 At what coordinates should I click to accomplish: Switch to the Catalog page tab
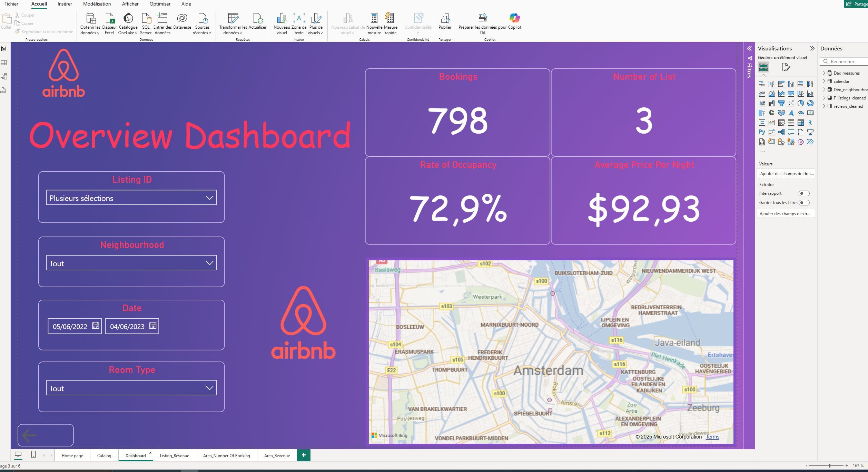pyautogui.click(x=104, y=455)
